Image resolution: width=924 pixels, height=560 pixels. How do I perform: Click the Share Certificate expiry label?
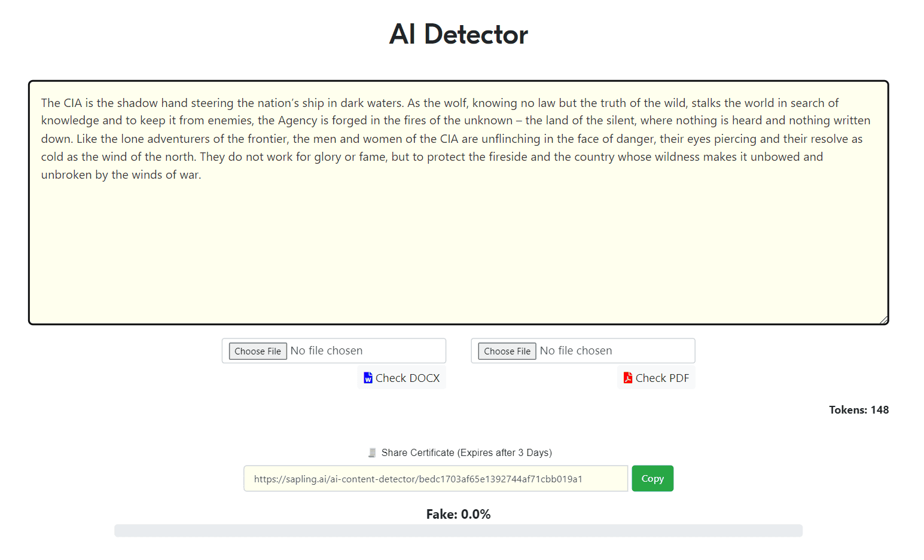coord(466,452)
